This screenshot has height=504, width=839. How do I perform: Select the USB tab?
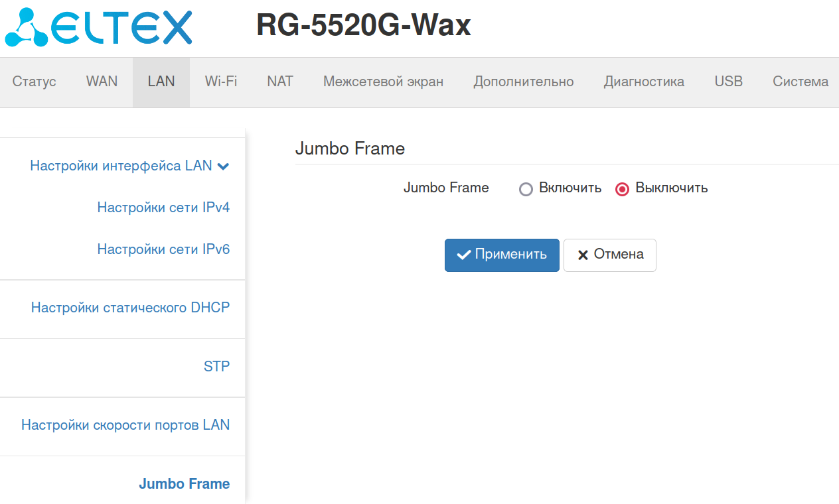729,82
